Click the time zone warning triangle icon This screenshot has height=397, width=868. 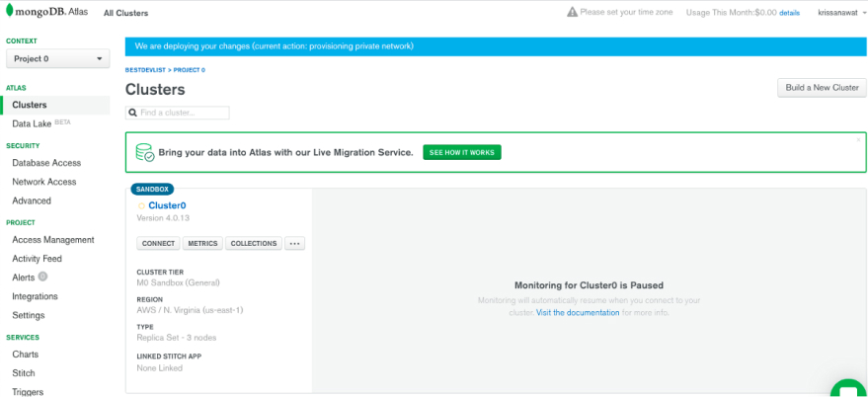click(x=573, y=12)
